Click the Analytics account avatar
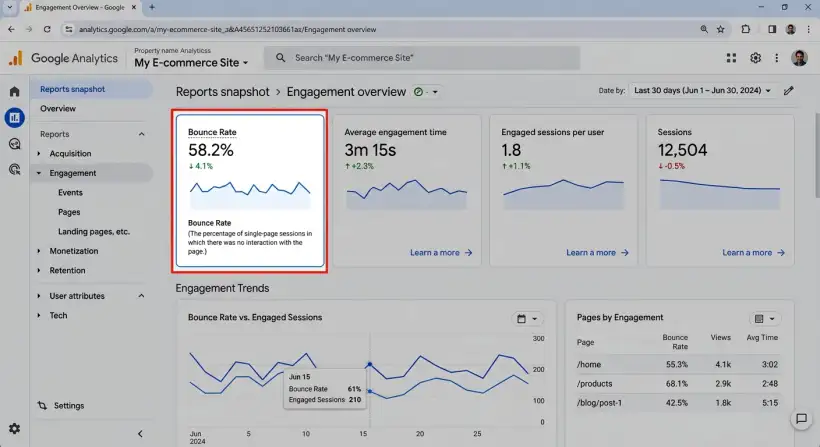Viewport: 820px width, 447px height. (799, 58)
